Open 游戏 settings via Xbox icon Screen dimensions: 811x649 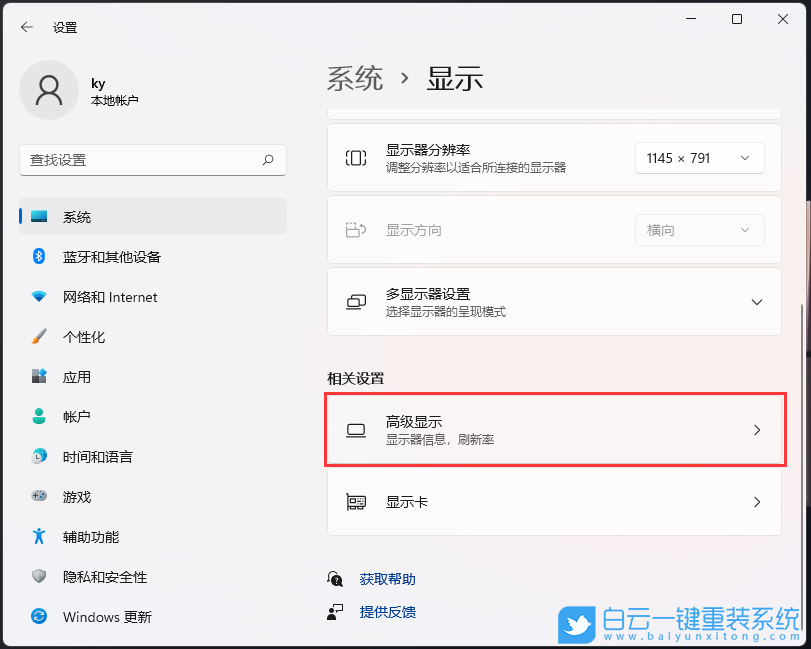click(39, 497)
